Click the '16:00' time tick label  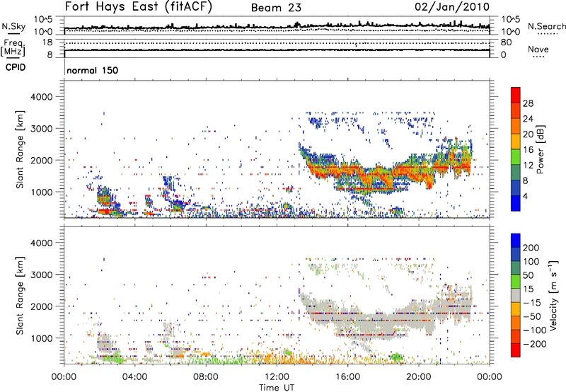[x=347, y=377]
